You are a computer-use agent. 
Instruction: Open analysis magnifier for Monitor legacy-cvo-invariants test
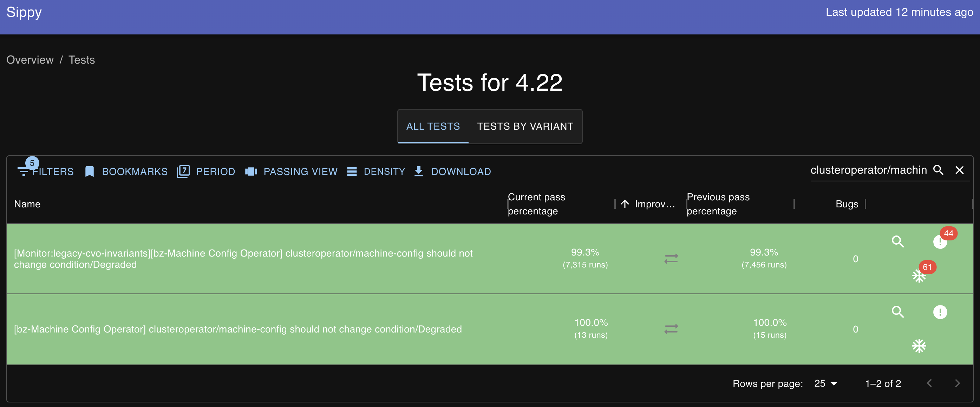click(x=897, y=241)
